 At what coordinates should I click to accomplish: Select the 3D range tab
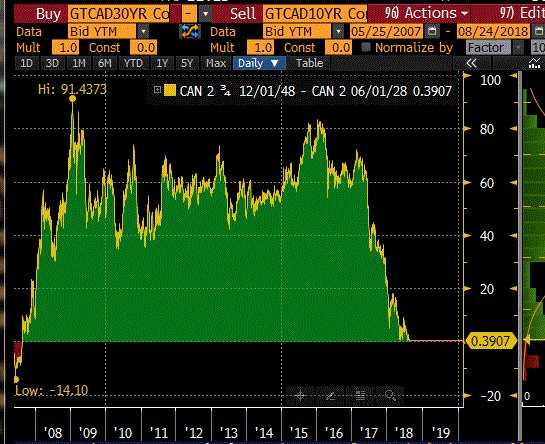(52, 63)
